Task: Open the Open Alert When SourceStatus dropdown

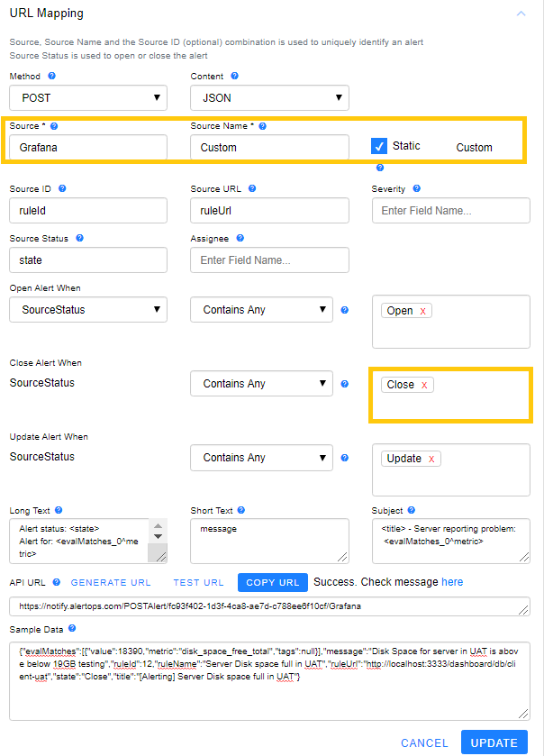Action: point(88,310)
